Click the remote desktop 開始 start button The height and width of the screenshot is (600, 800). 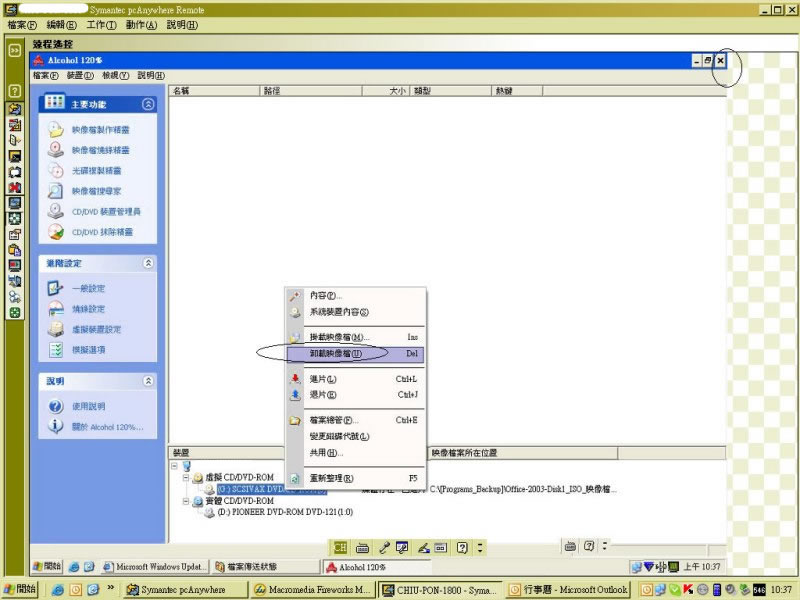coord(47,566)
